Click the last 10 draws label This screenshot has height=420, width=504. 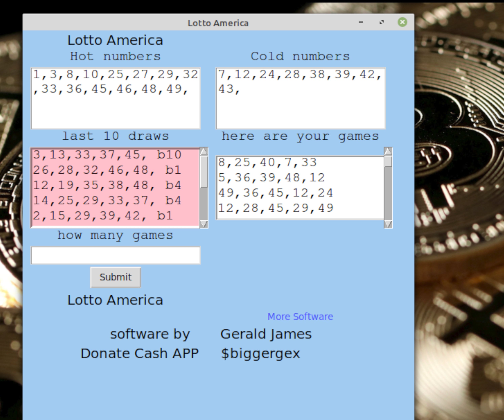point(115,136)
